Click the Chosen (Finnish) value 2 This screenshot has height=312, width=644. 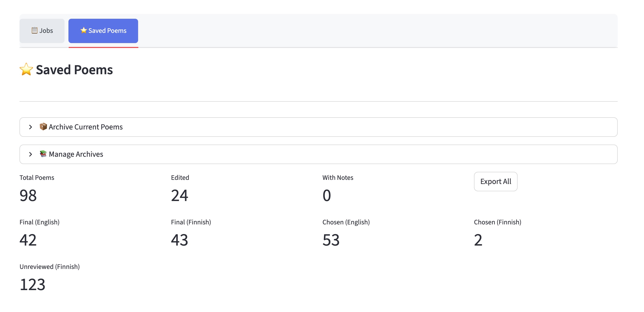(x=478, y=240)
